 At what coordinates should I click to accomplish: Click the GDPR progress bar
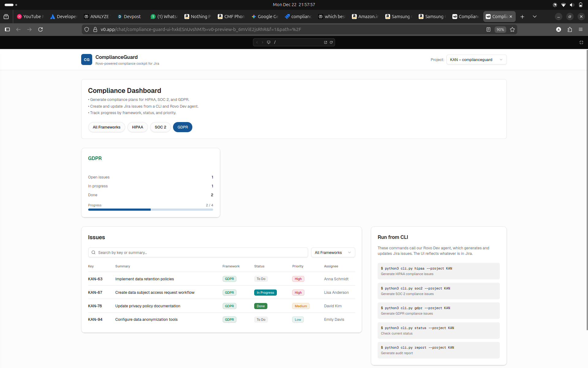click(x=150, y=209)
